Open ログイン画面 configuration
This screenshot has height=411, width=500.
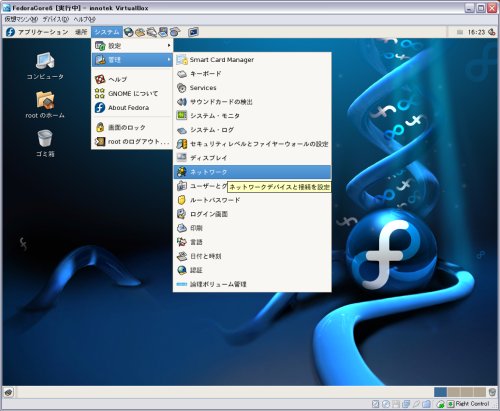[252, 214]
